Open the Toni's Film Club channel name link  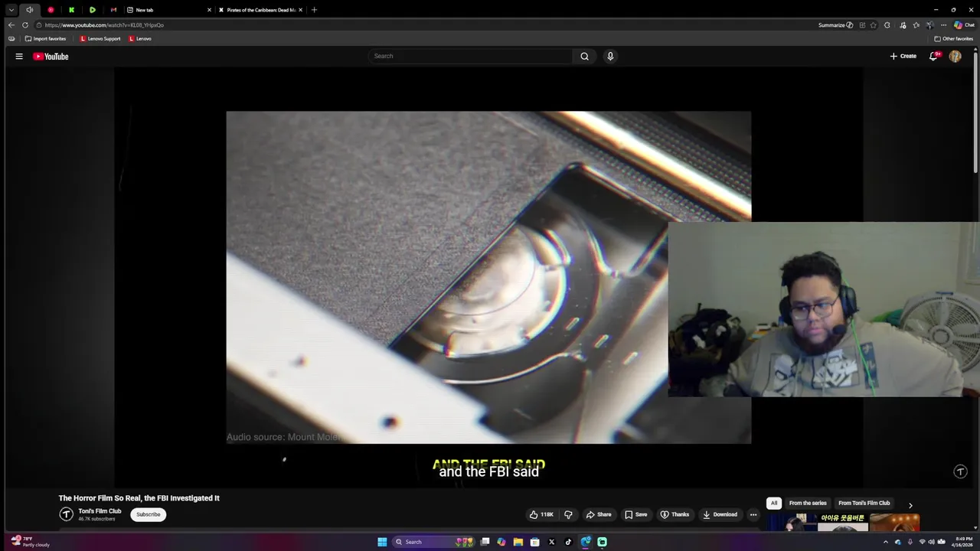coord(100,511)
